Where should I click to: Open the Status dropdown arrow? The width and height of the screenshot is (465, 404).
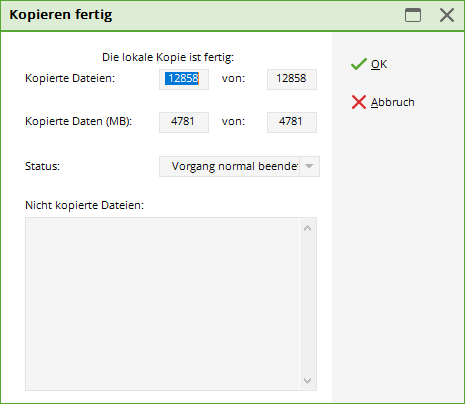click(309, 166)
